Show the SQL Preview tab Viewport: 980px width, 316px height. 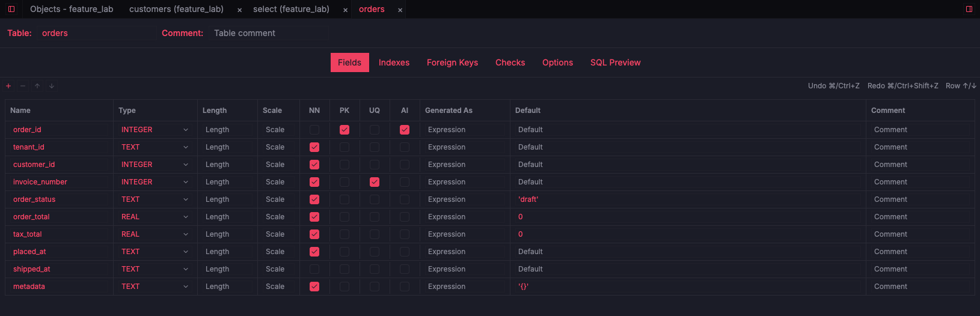[615, 62]
